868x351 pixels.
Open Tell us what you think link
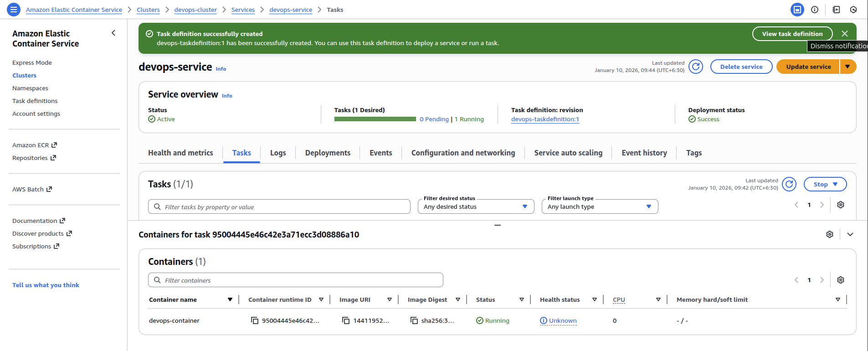(46, 285)
